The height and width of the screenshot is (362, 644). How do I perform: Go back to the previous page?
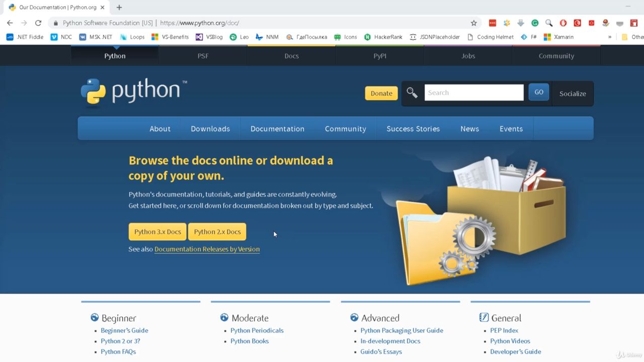(10, 23)
